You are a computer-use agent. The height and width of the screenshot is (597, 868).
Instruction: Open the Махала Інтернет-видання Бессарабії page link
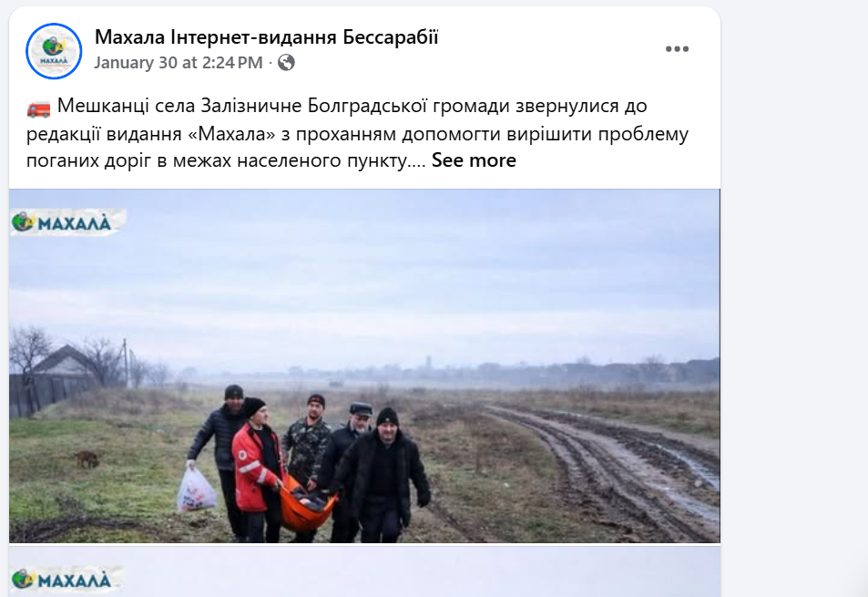pyautogui.click(x=266, y=37)
